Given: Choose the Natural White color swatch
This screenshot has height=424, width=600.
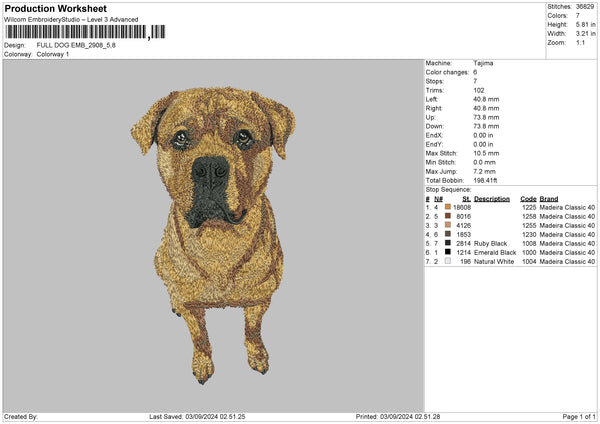Looking at the screenshot, I should 446,261.
